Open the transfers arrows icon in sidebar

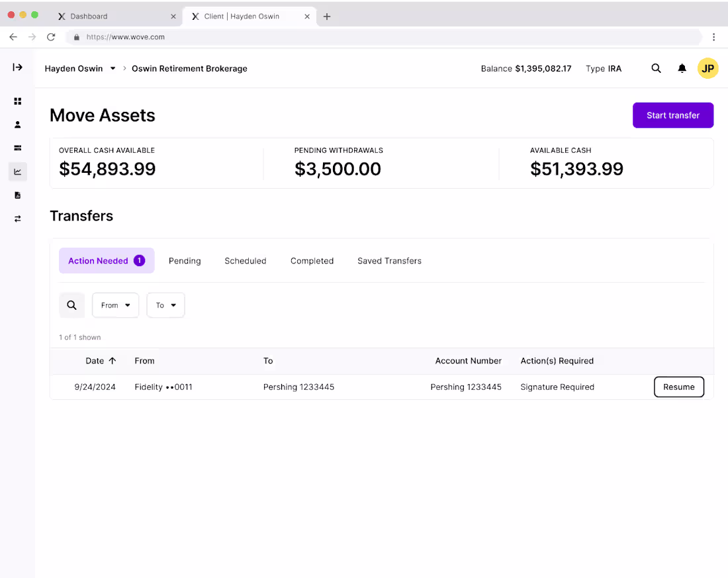coord(17,218)
